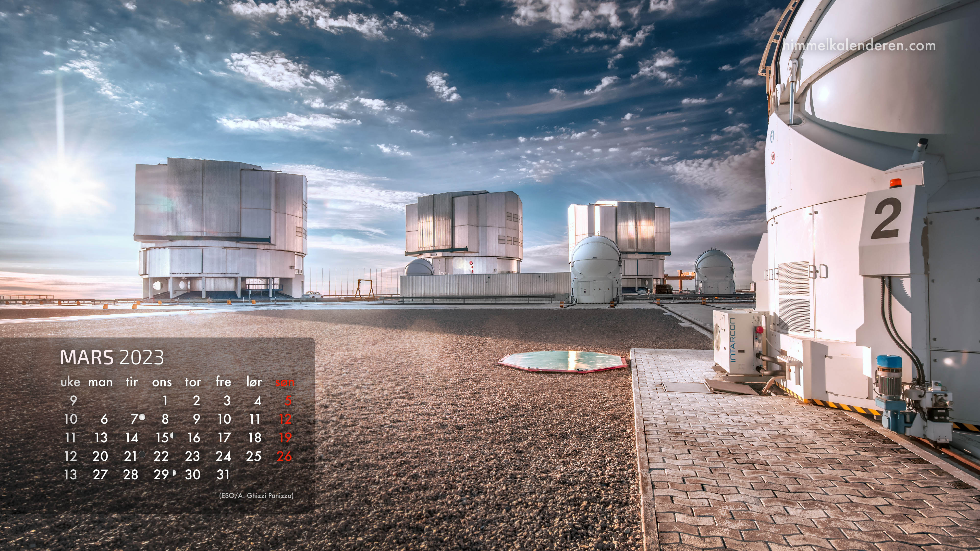Image resolution: width=980 pixels, height=551 pixels.
Task: Pick date 4 under lør
Action: click(258, 400)
